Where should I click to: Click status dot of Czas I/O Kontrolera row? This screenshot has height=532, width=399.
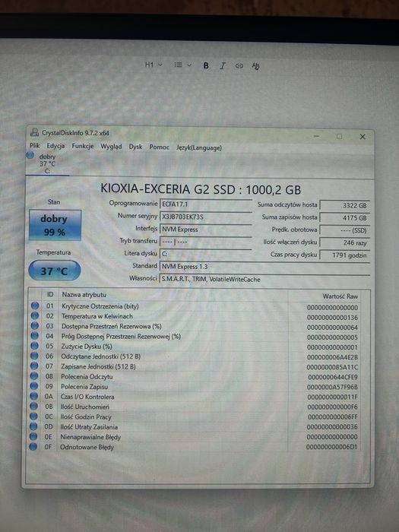tap(34, 396)
